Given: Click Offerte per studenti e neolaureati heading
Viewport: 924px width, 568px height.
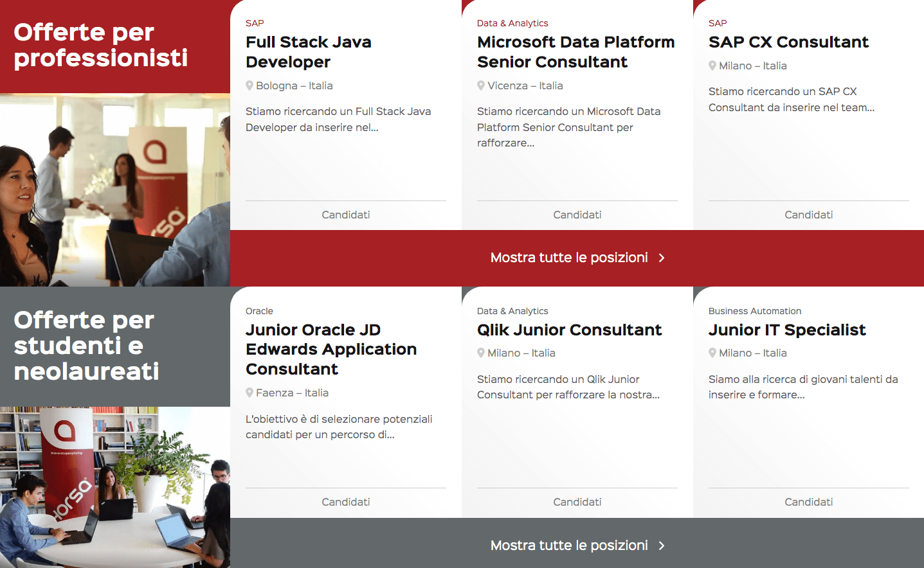Looking at the screenshot, I should click(87, 346).
